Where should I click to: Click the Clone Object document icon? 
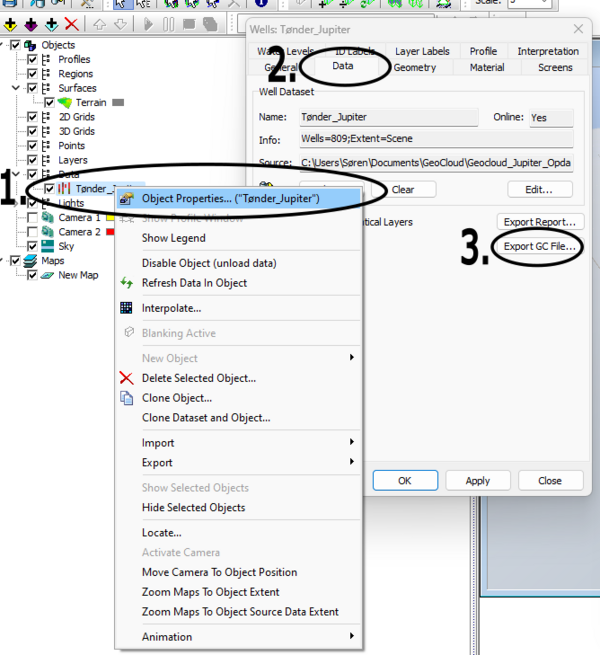tap(127, 398)
